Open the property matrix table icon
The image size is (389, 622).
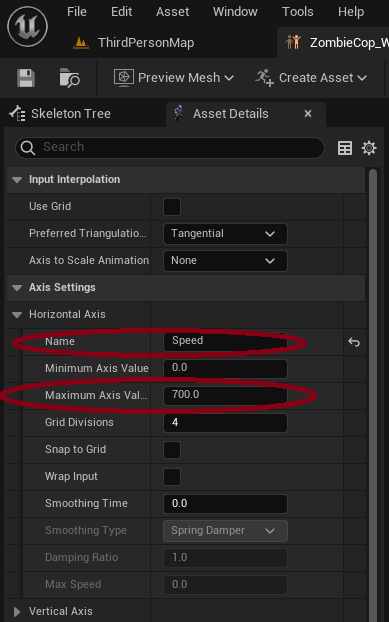pos(345,148)
